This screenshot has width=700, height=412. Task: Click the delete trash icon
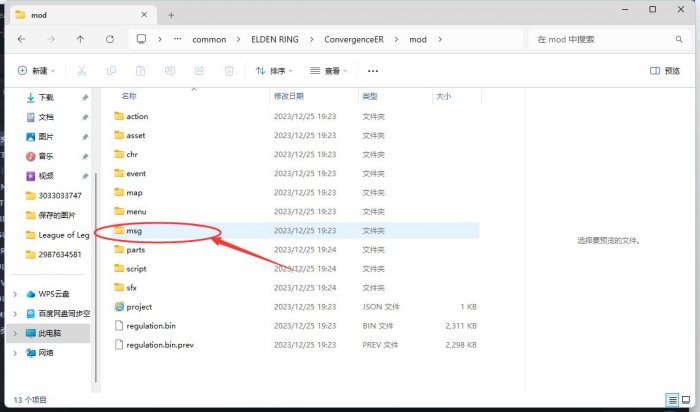click(x=229, y=71)
